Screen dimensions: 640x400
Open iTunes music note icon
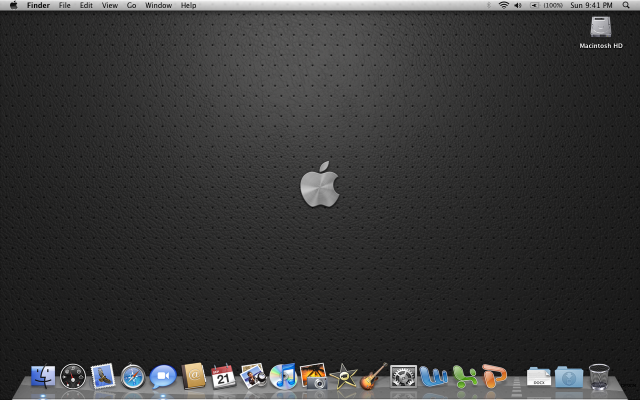(x=283, y=376)
